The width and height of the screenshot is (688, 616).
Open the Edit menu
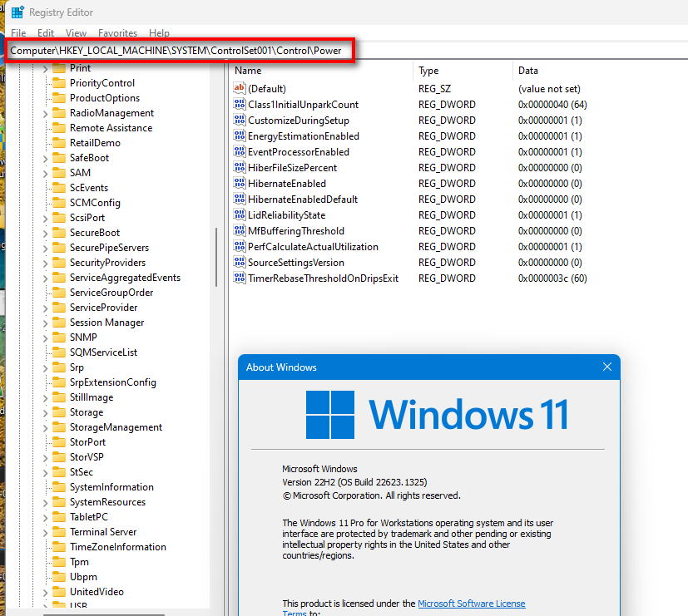[46, 33]
